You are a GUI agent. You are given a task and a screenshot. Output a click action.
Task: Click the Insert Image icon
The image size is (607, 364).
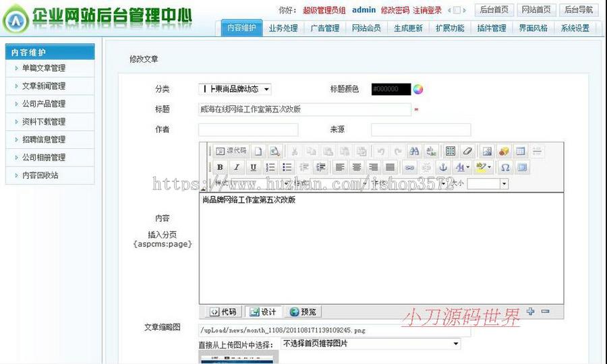coord(487,151)
